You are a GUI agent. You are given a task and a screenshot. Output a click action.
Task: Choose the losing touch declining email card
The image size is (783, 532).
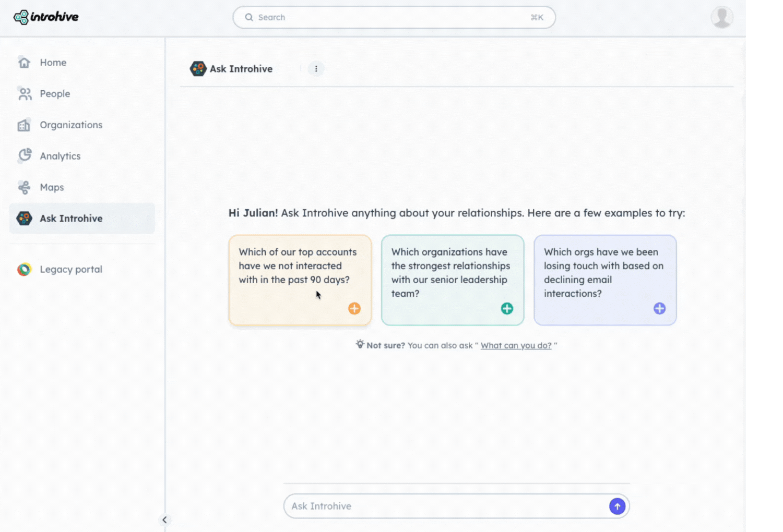click(605, 280)
